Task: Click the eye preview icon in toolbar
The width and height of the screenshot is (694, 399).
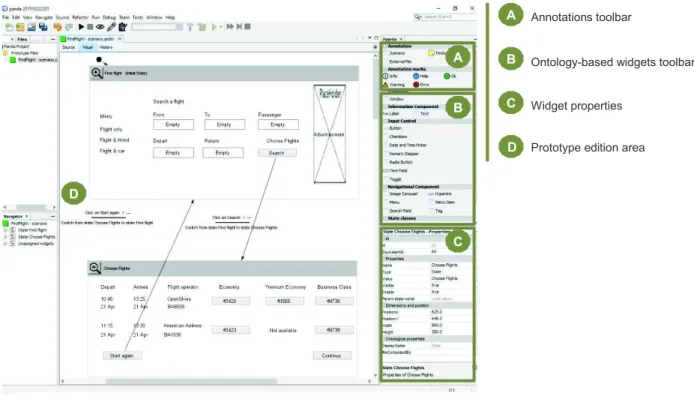Action: click(100, 27)
